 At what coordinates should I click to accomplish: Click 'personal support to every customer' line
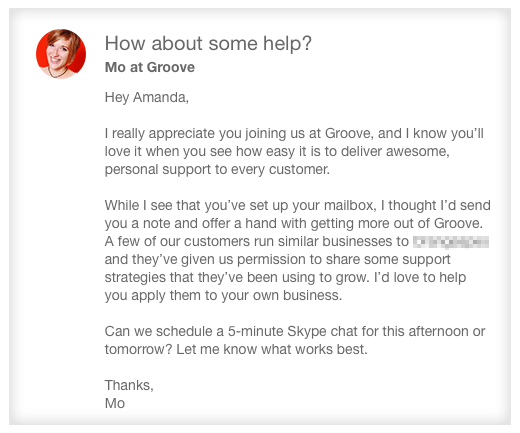pyautogui.click(x=217, y=170)
